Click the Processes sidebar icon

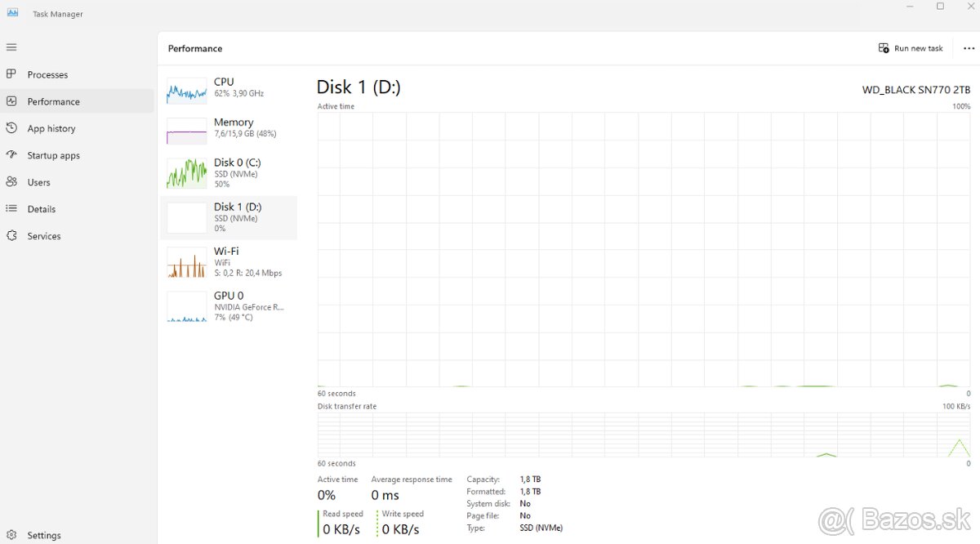11,74
